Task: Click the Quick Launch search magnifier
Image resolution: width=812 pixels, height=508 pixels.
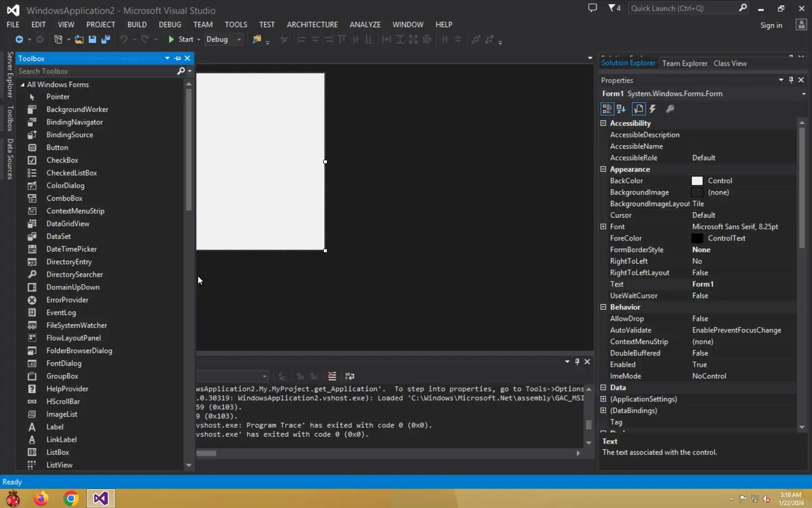Action: (x=743, y=8)
